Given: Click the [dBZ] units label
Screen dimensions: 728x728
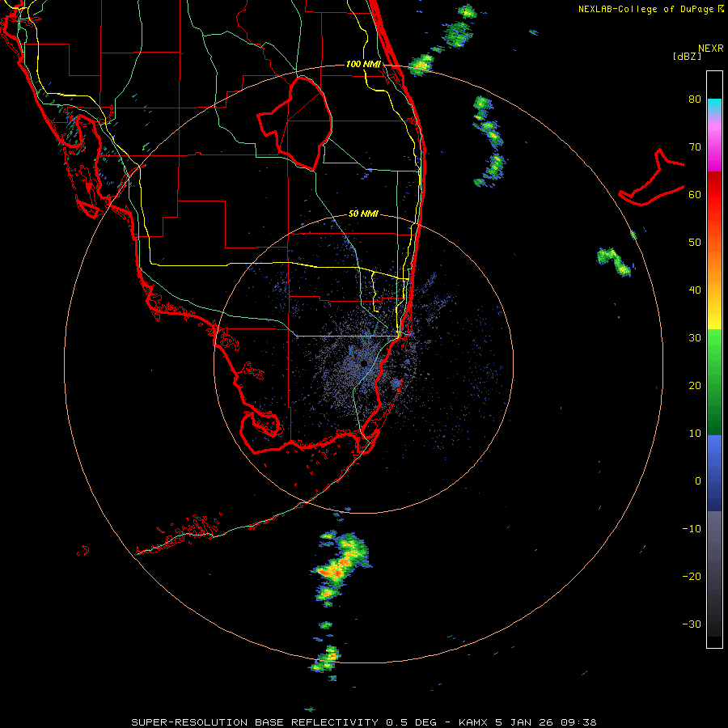Looking at the screenshot, I should click(687, 56).
